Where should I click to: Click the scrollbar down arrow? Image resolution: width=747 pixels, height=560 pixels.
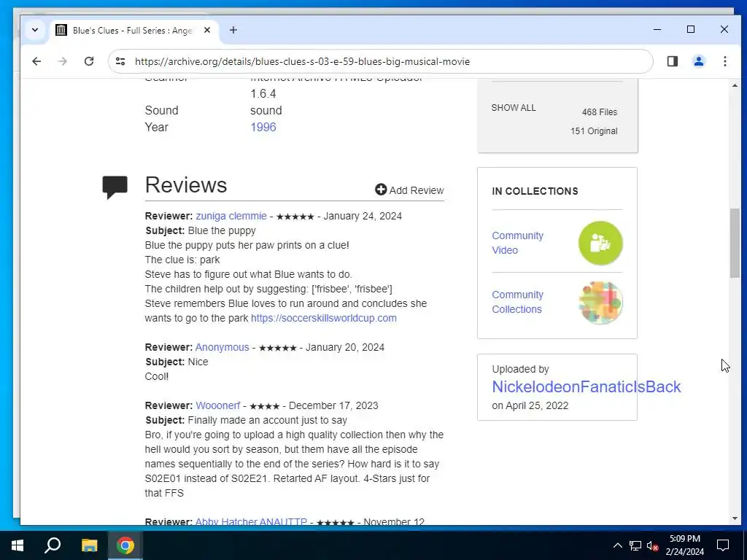pyautogui.click(x=735, y=518)
